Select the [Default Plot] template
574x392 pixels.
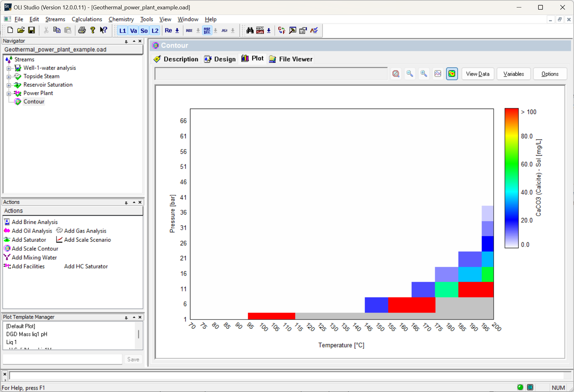(x=21, y=326)
